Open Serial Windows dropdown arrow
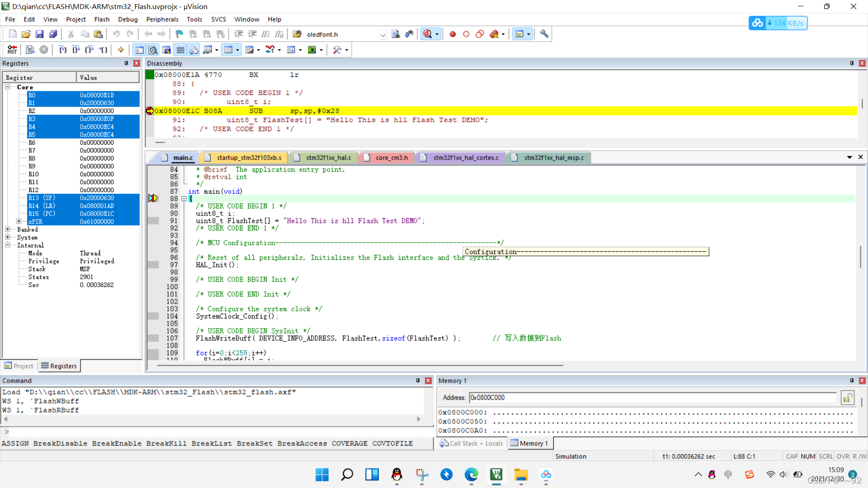 click(x=259, y=50)
